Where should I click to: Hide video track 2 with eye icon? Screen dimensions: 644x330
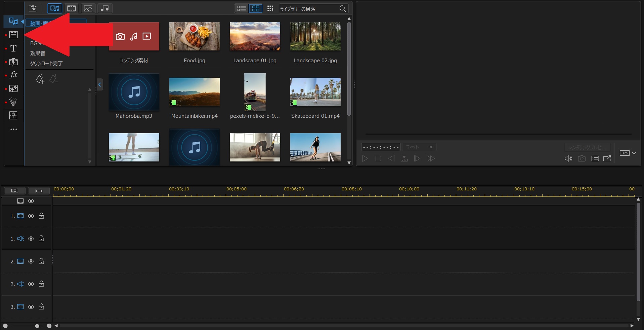click(31, 261)
